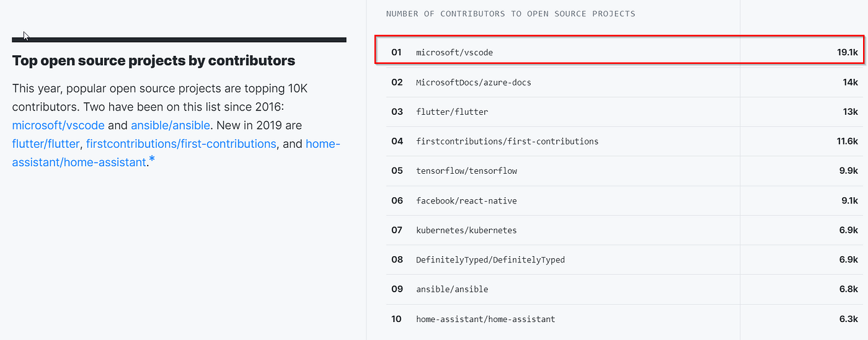Click the 14k contributor count
The image size is (868, 340).
click(x=850, y=83)
